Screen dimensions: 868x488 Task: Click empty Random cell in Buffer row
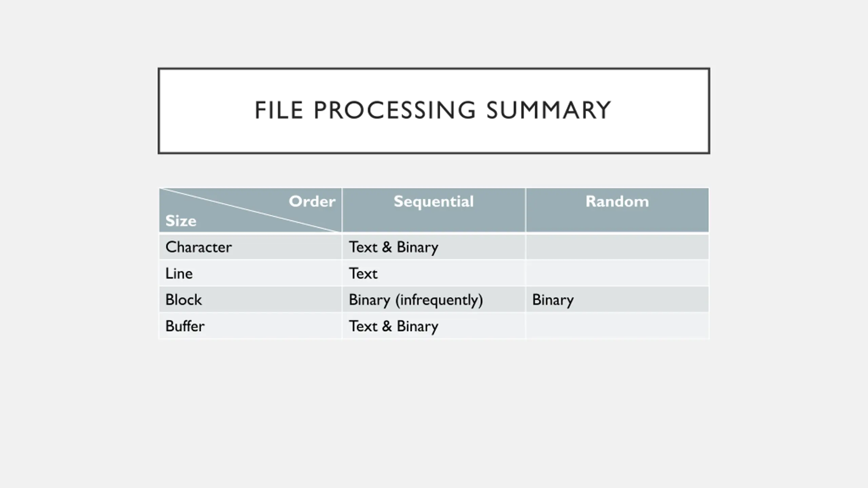[x=617, y=326]
